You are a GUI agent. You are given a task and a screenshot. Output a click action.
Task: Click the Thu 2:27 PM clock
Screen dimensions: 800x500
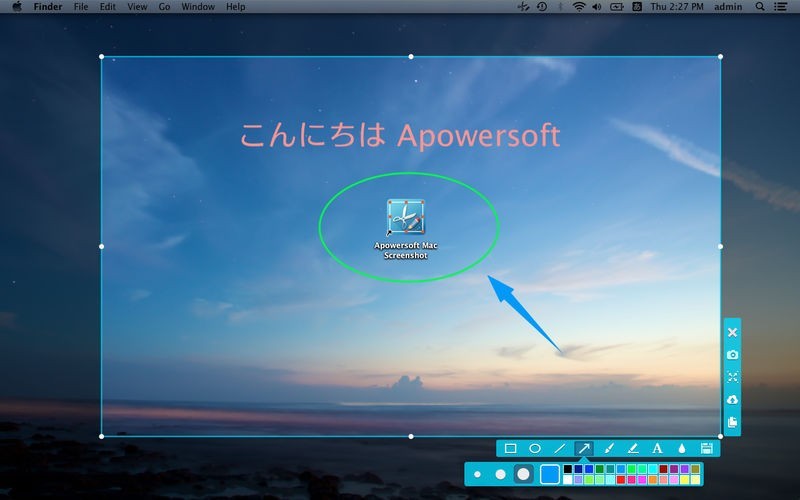pos(677,7)
